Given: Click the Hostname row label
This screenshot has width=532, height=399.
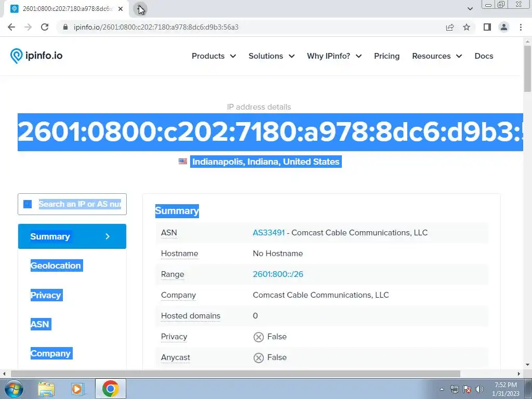Looking at the screenshot, I should coord(179,254).
